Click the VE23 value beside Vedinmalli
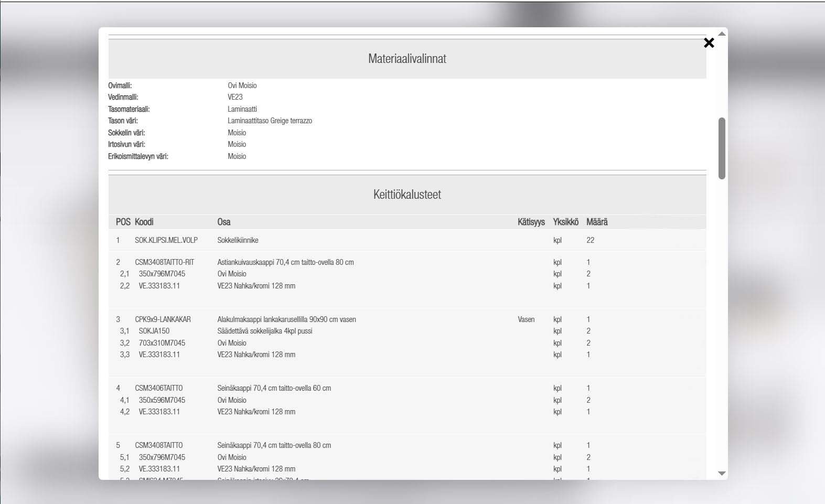 point(235,97)
